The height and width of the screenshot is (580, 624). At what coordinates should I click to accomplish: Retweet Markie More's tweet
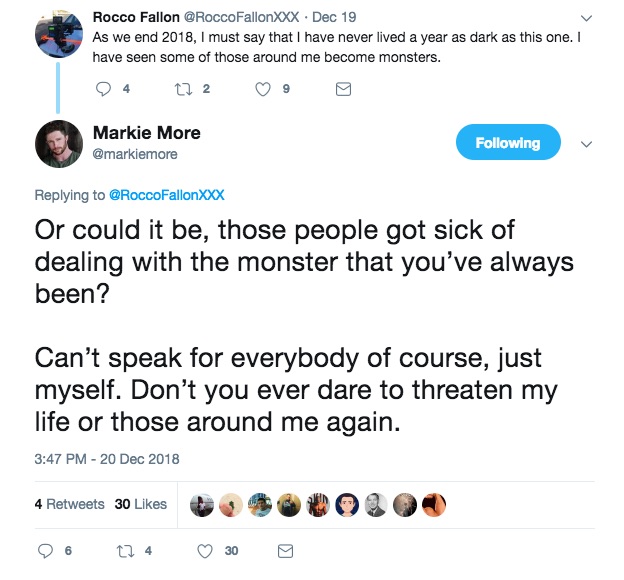(123, 551)
